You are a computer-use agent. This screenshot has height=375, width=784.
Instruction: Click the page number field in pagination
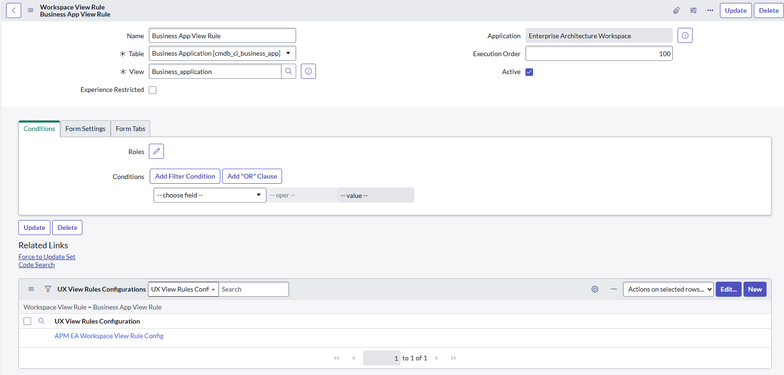tap(382, 358)
